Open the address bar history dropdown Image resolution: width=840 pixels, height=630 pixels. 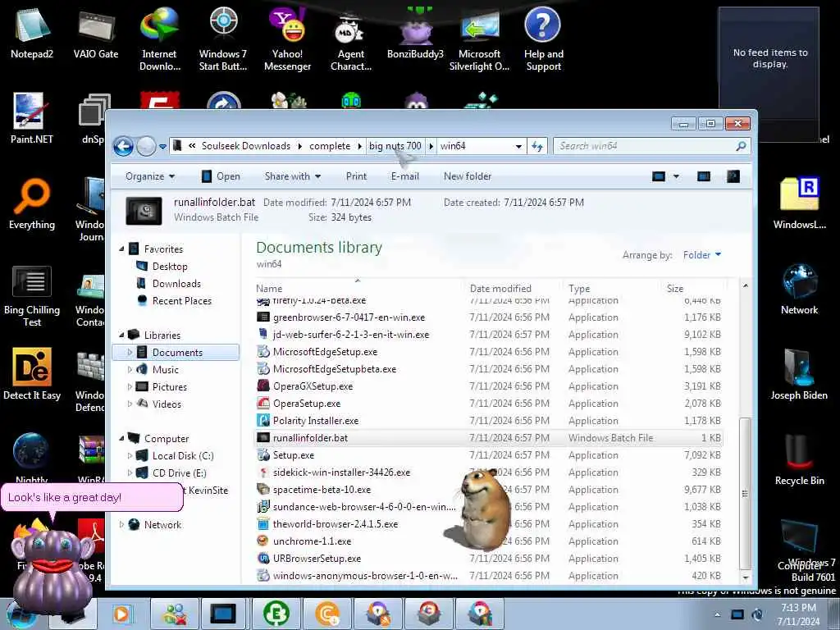518,146
